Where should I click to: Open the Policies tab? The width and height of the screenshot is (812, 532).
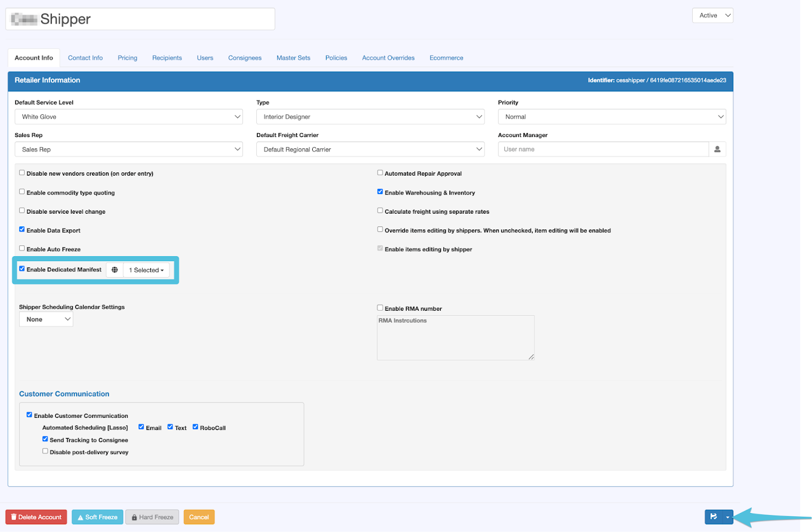[336, 58]
